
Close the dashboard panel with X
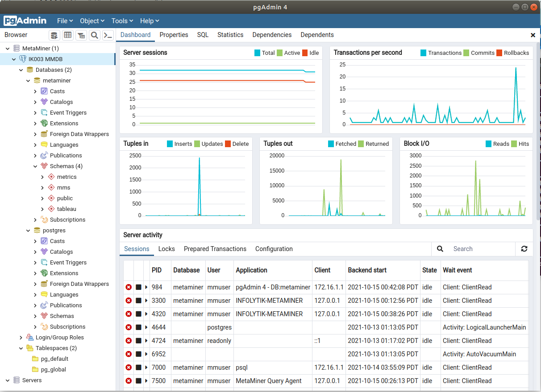click(x=533, y=35)
